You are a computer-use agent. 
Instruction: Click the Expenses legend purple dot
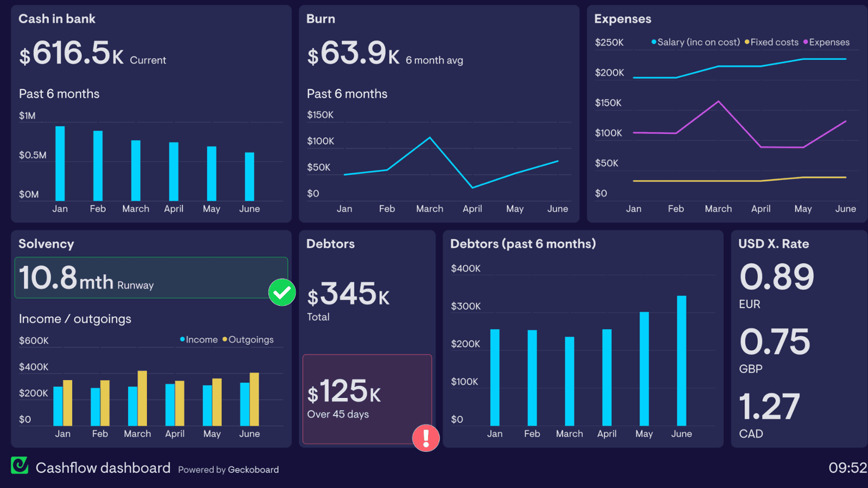(x=806, y=42)
